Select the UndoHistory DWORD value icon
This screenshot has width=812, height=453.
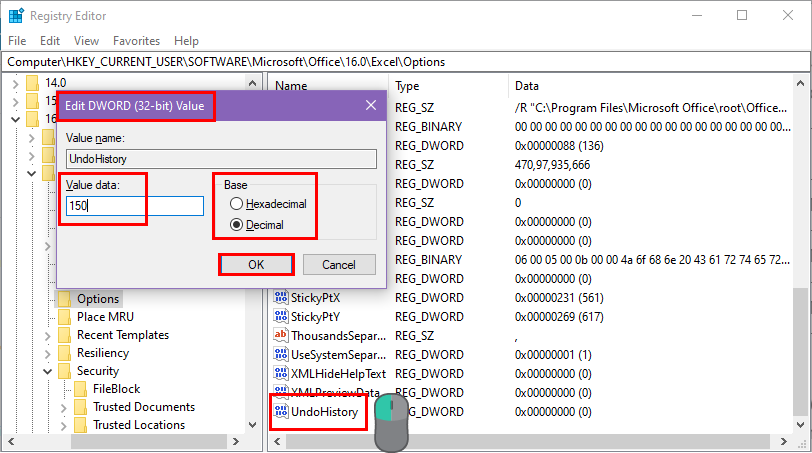(x=281, y=412)
